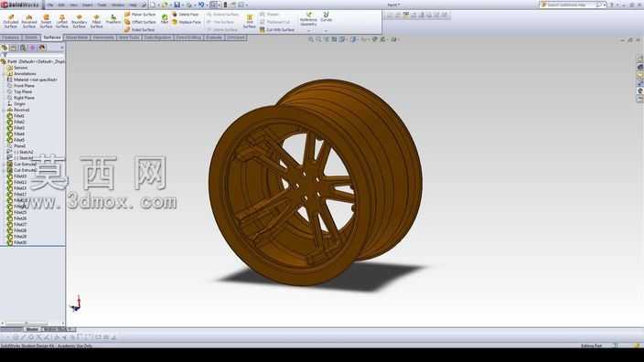Select Front Plane in feature tree
Screen dimensions: 644x362
coord(24,86)
